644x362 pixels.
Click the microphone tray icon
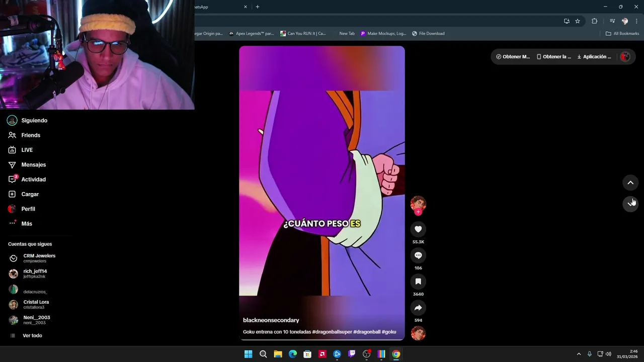[x=590, y=354]
